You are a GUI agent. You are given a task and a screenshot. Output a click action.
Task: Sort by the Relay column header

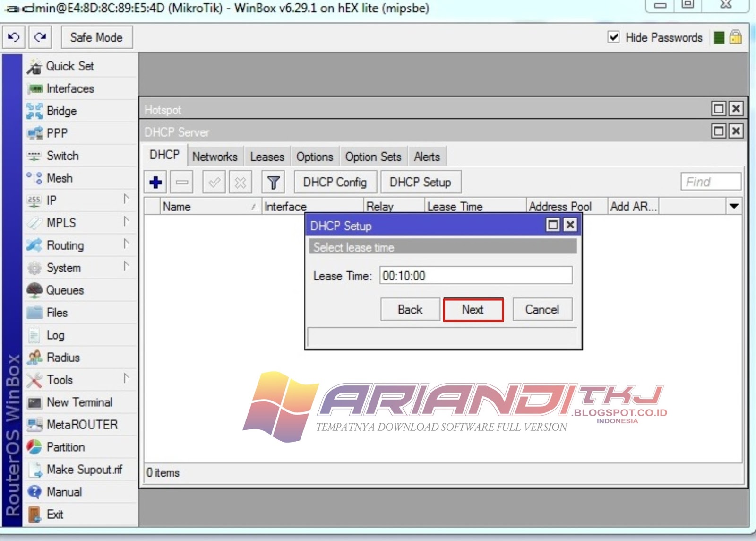[394, 207]
